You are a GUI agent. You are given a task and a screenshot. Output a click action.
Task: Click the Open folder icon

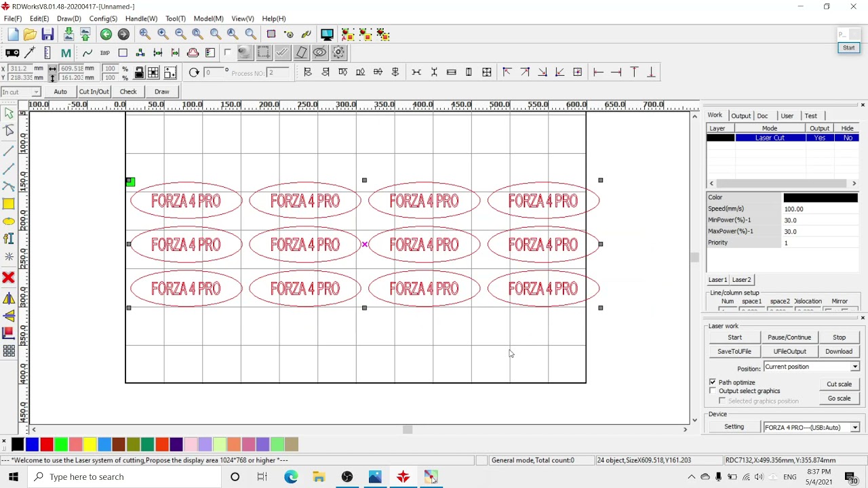tap(30, 35)
